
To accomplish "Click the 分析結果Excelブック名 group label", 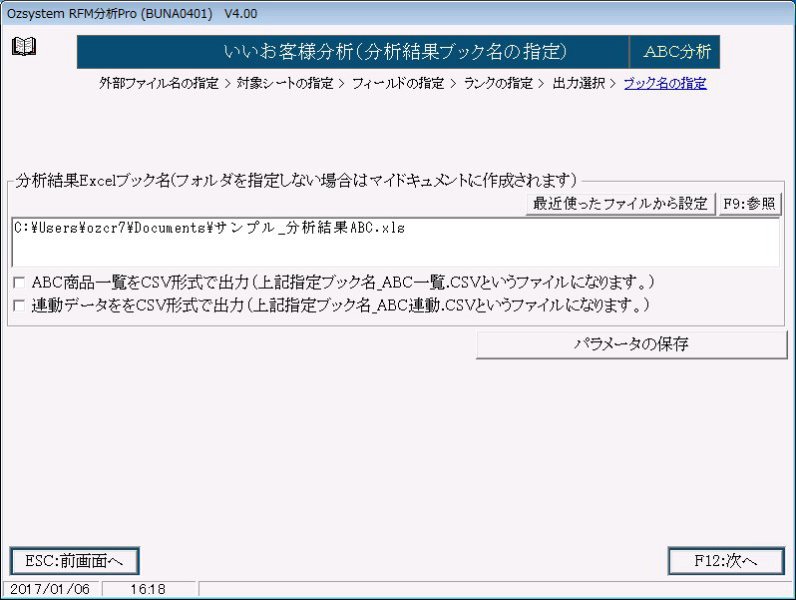I will (x=296, y=180).
